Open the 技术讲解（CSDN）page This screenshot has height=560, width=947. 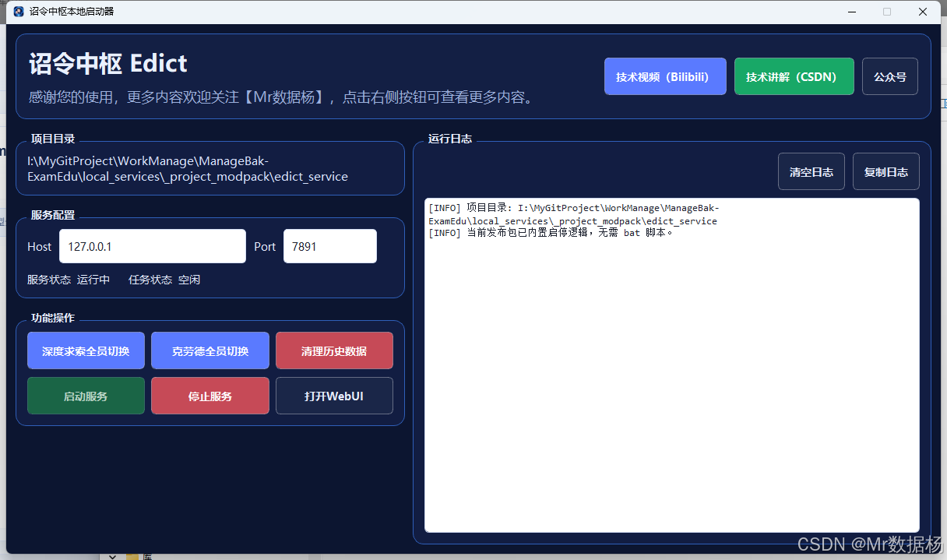[794, 76]
